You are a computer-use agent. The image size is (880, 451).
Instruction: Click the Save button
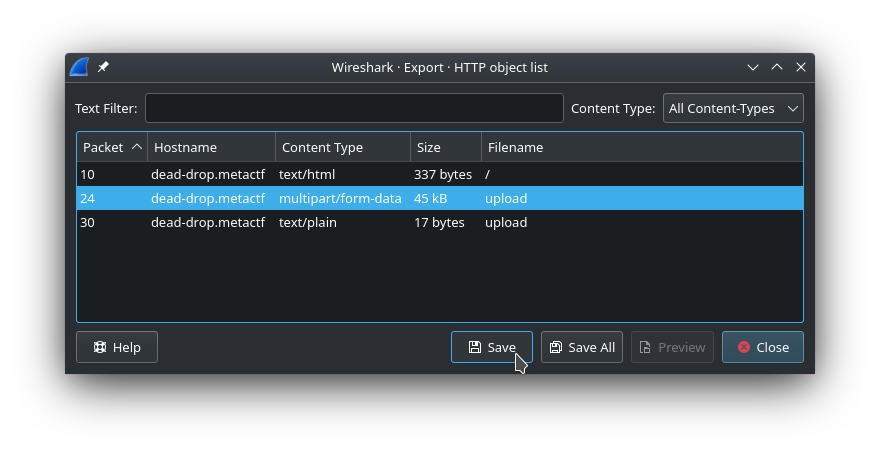[x=491, y=347]
